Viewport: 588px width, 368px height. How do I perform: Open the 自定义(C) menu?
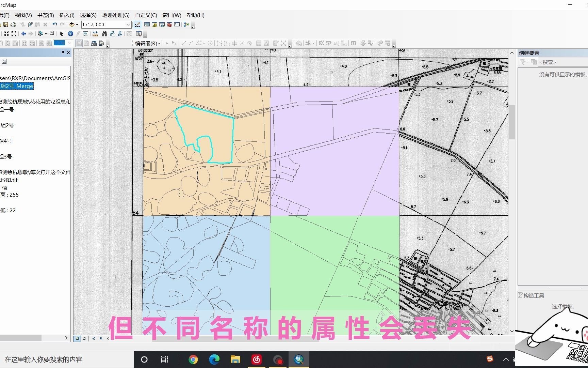point(146,15)
